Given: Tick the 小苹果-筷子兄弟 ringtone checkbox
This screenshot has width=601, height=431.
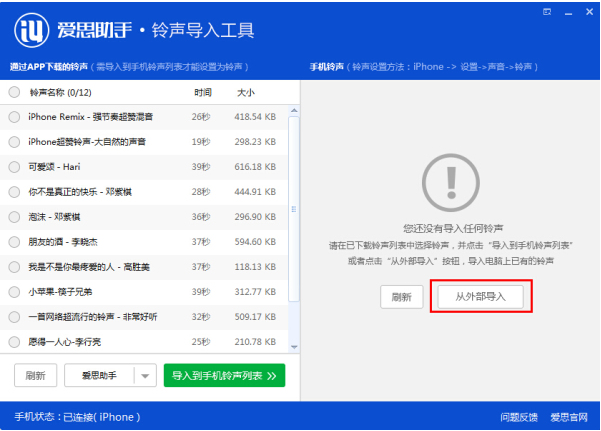Looking at the screenshot, I should [14, 292].
